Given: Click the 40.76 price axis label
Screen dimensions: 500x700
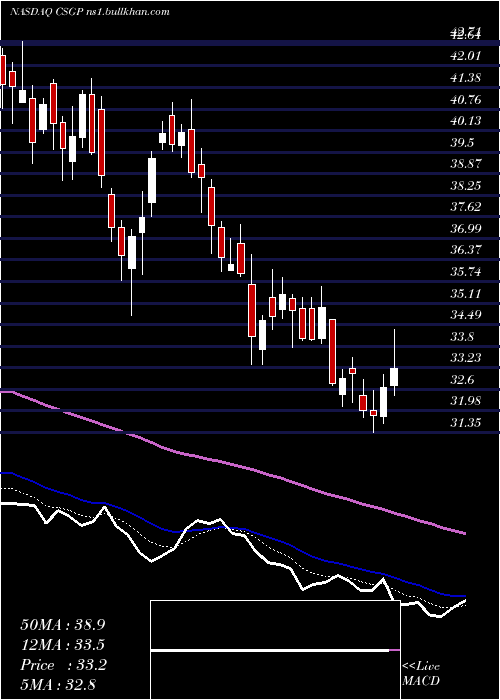Looking at the screenshot, I should 466,99.
